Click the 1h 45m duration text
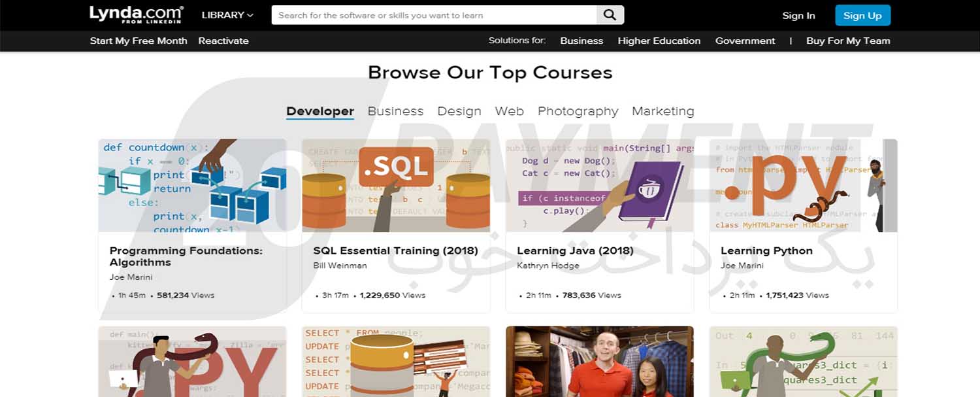 point(131,295)
